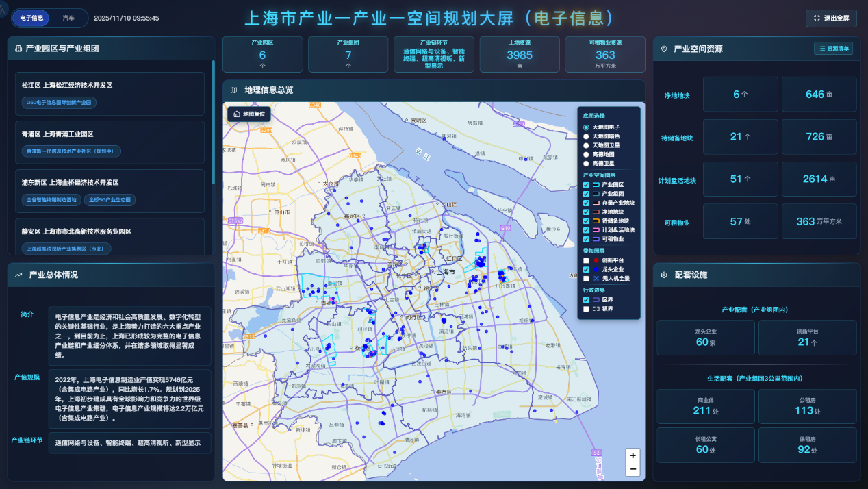The width and height of the screenshot is (868, 489).
Task: Click the map zoom-out minus icon
Action: click(633, 469)
